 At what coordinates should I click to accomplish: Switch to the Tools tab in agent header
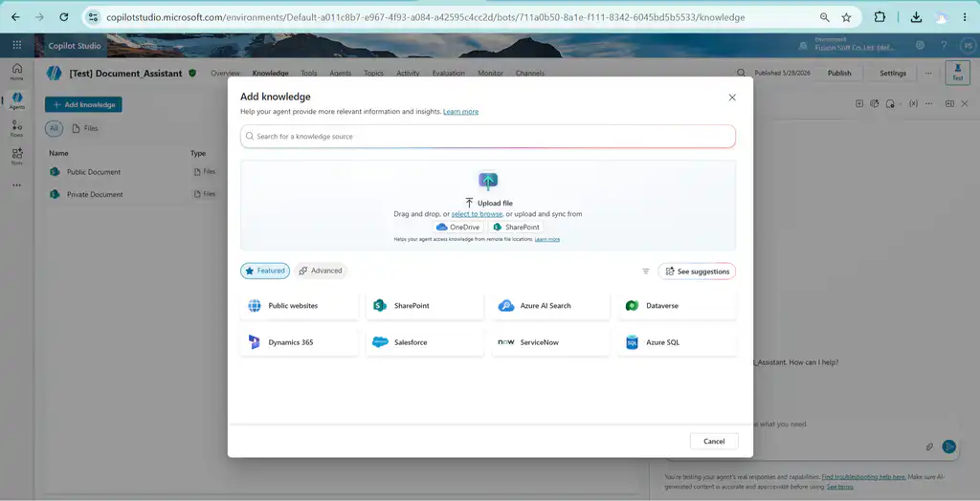click(309, 73)
